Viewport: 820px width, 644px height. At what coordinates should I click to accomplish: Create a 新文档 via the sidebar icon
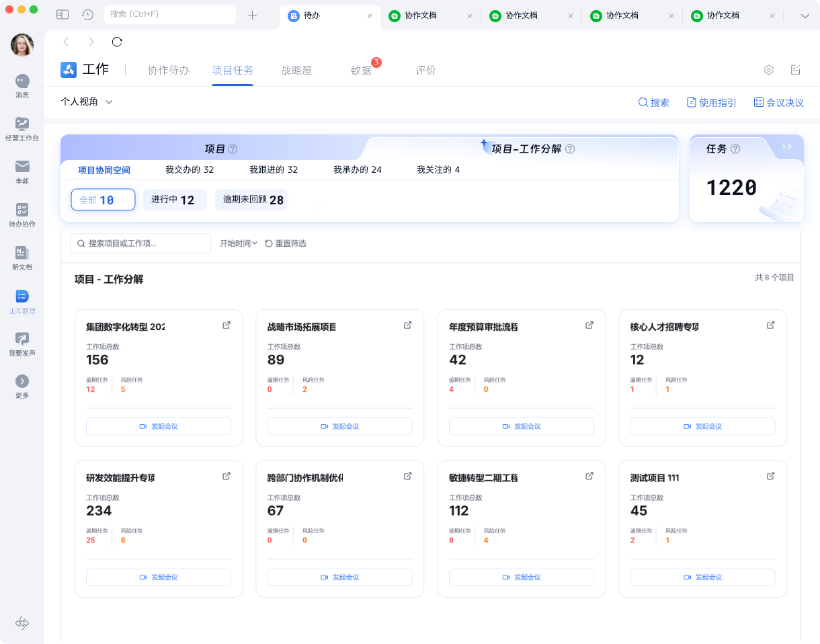tap(22, 257)
